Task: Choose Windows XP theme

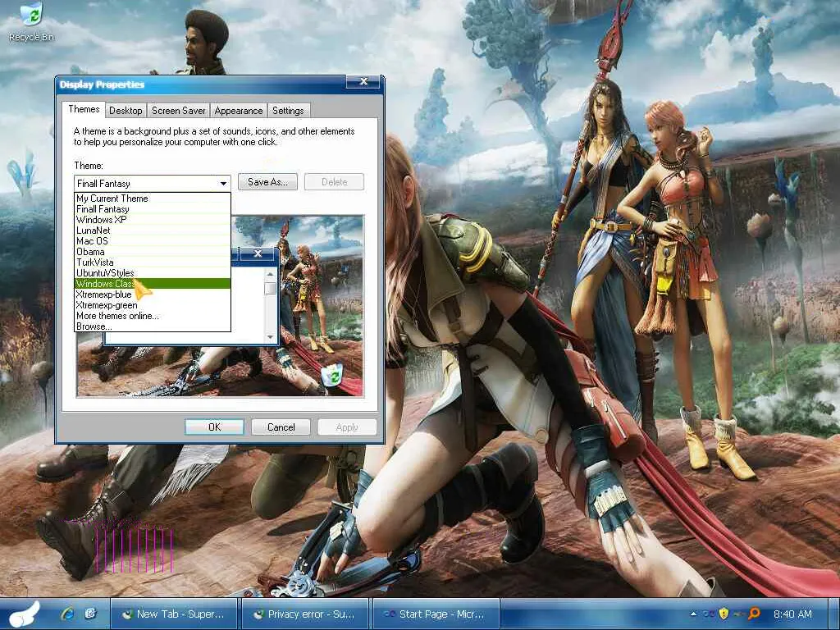Action: (152, 220)
